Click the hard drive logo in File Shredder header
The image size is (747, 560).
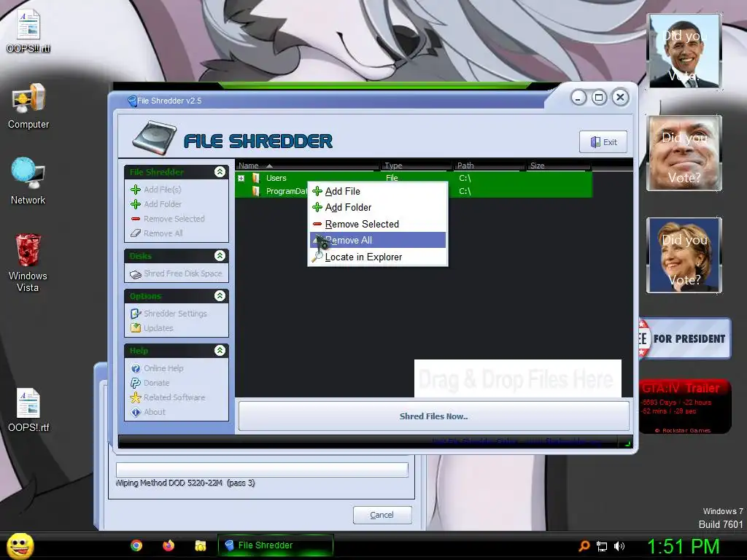click(x=155, y=138)
